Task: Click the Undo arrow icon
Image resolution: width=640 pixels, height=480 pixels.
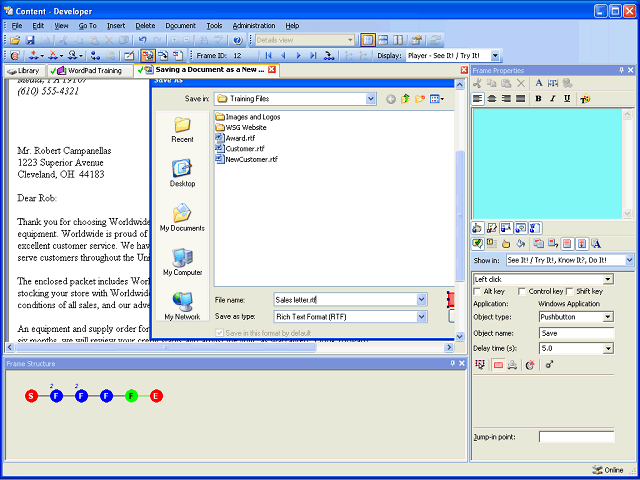Action: [142, 40]
